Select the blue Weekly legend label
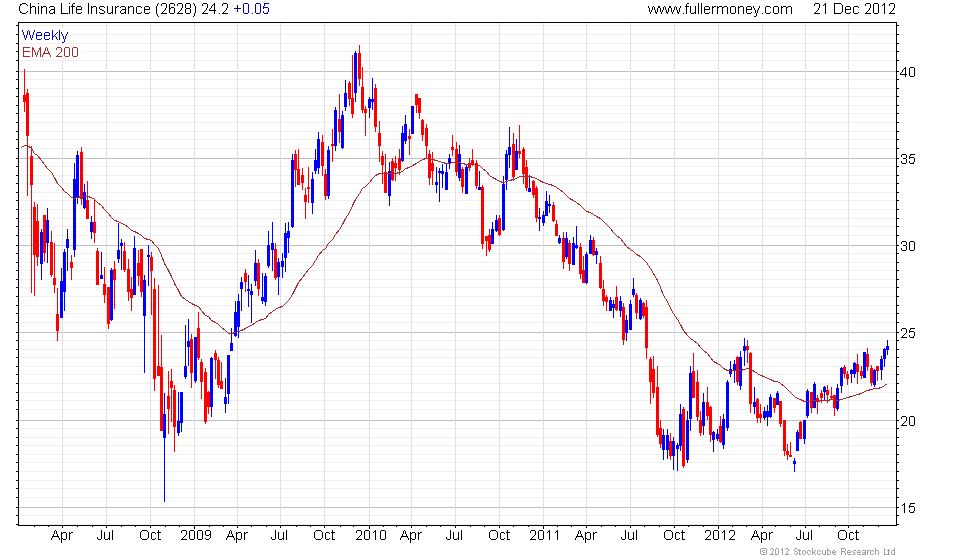This screenshot has height=560, width=980. click(x=45, y=36)
